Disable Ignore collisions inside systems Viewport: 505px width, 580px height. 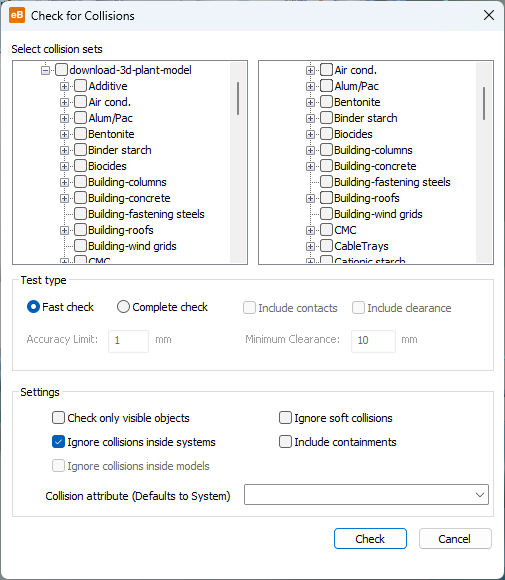58,442
